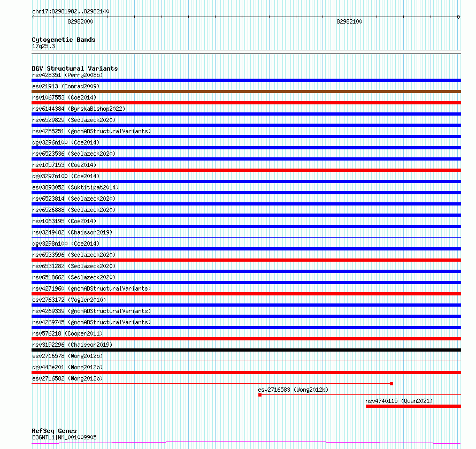Click nsv1063195 (Coe2014) label
476x449 pixels.
[64, 221]
